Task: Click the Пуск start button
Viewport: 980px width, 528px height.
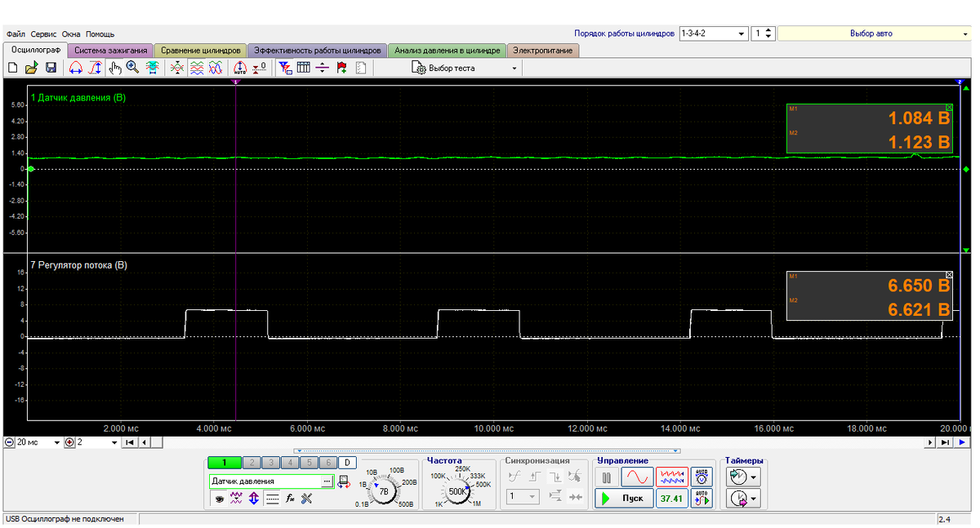Action: pyautogui.click(x=625, y=498)
